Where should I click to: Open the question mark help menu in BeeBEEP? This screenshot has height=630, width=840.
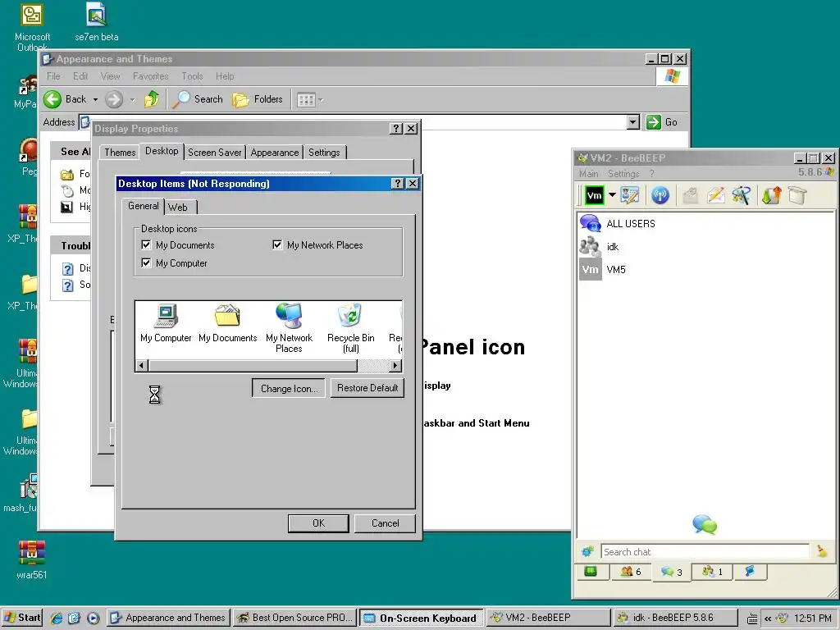(651, 174)
